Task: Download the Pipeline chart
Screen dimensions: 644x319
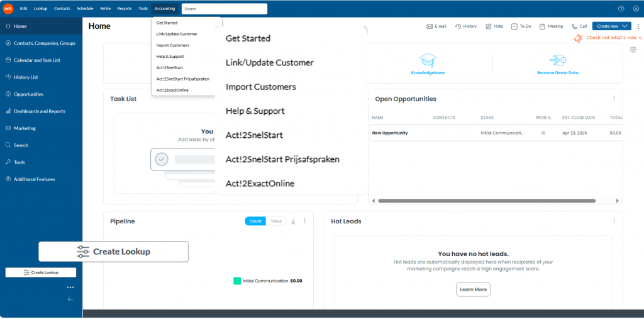Action: click(x=293, y=221)
